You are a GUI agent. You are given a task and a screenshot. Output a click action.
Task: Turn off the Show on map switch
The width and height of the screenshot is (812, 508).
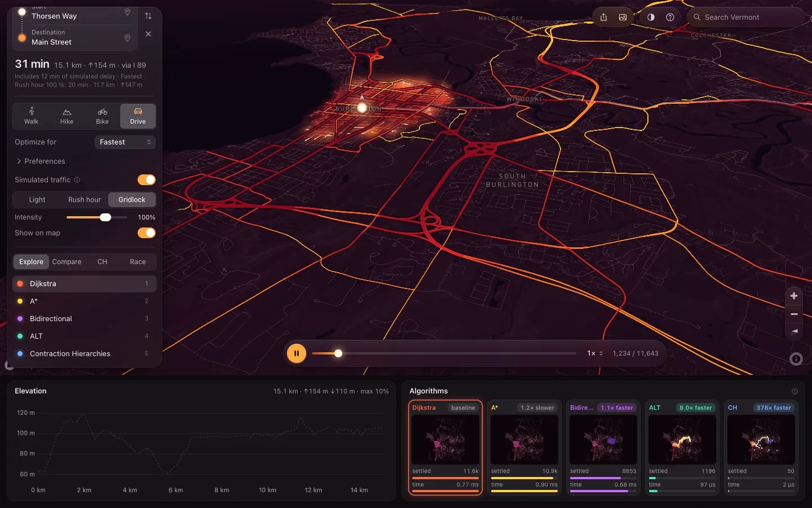pos(147,233)
